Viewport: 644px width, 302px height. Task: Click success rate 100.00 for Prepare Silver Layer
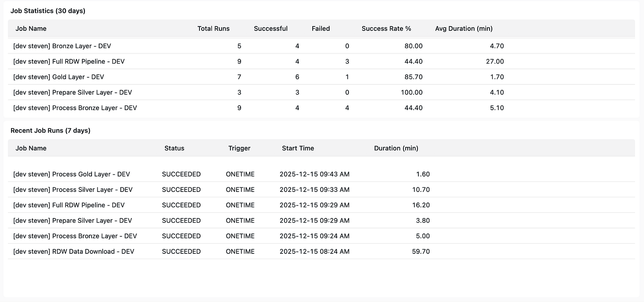coord(411,92)
